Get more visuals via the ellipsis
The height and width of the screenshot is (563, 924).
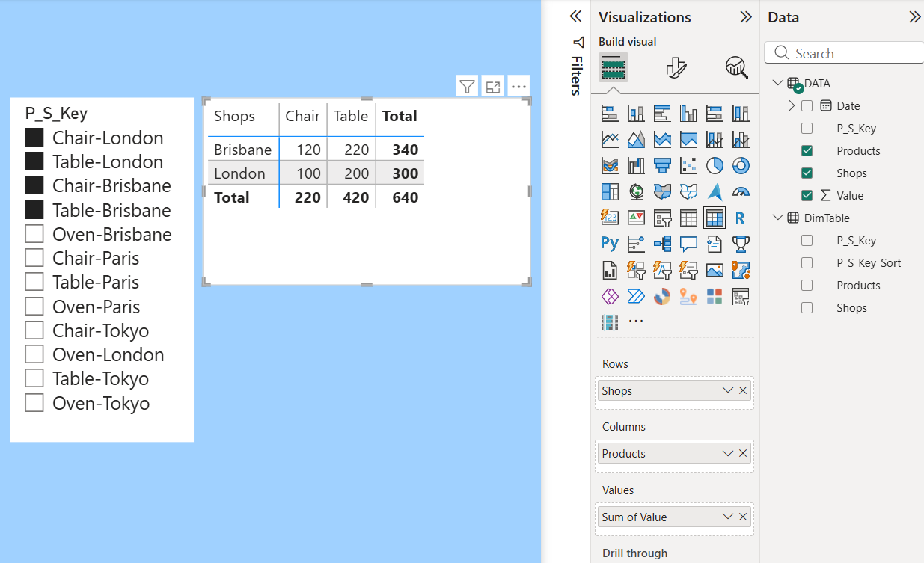point(636,322)
